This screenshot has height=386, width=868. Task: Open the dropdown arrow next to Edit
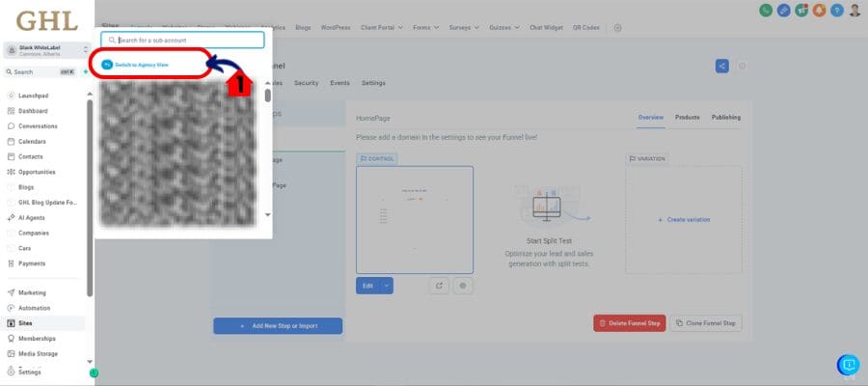(387, 286)
